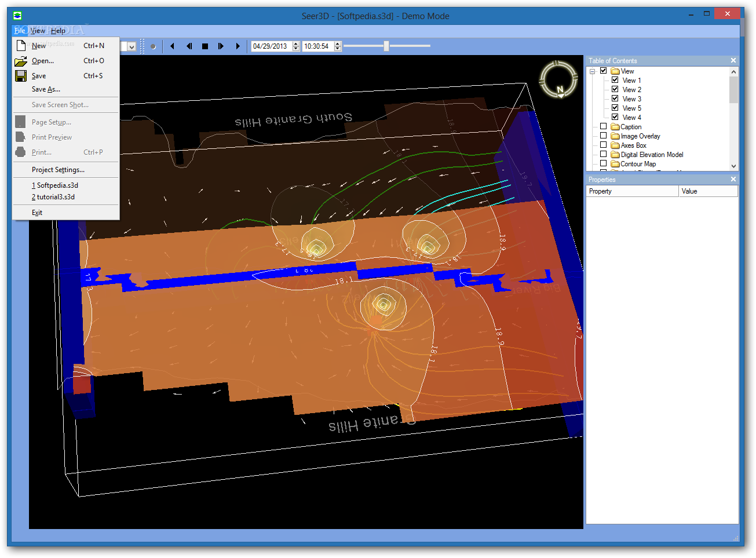This screenshot has height=558, width=756.
Task: Step one frame backward
Action: click(x=189, y=46)
